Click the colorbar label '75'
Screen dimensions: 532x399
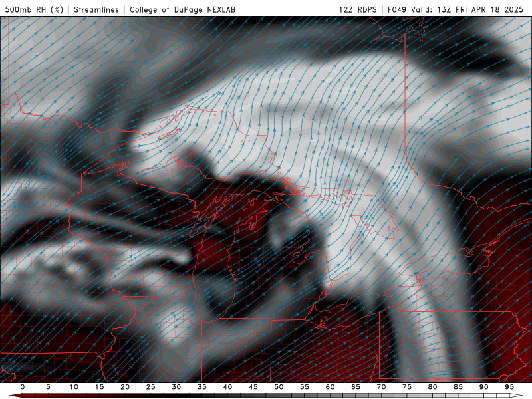click(407, 387)
